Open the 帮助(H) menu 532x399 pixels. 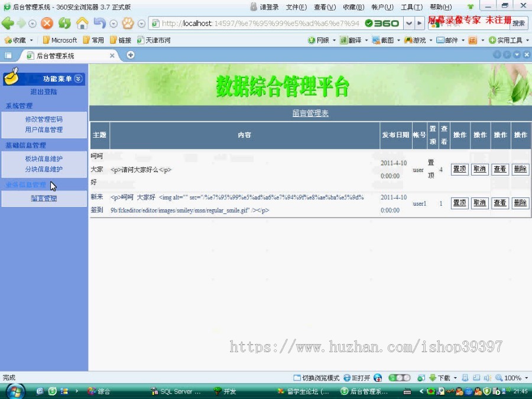pyautogui.click(x=441, y=7)
